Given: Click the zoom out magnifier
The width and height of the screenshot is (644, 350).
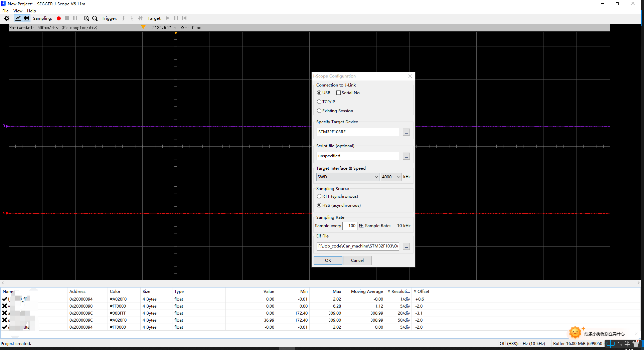Looking at the screenshot, I should (x=95, y=18).
